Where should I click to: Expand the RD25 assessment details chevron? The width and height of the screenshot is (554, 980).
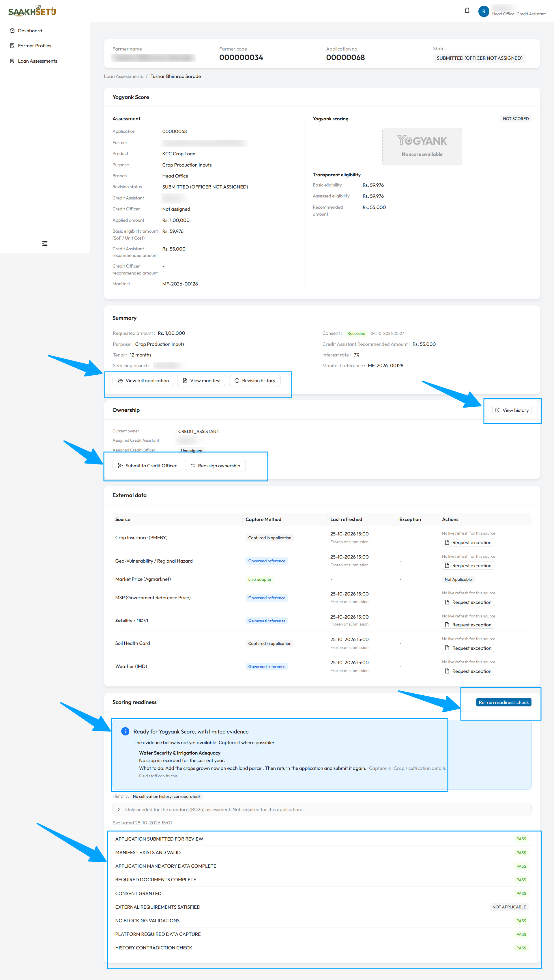[119, 809]
